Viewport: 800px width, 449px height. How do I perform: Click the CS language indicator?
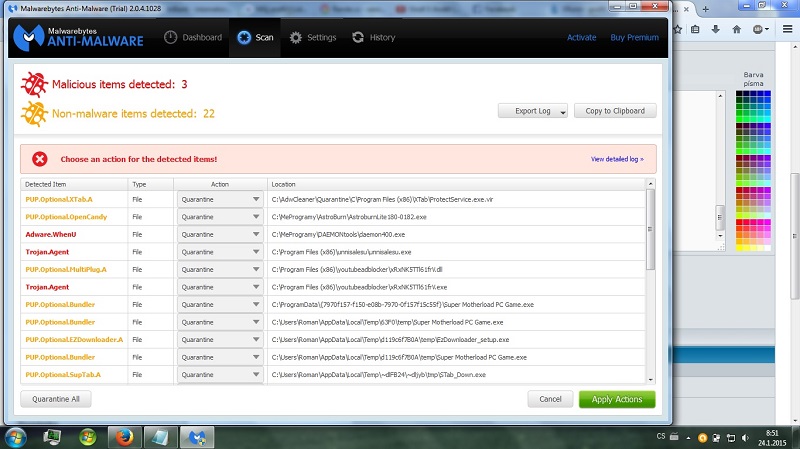pos(661,436)
